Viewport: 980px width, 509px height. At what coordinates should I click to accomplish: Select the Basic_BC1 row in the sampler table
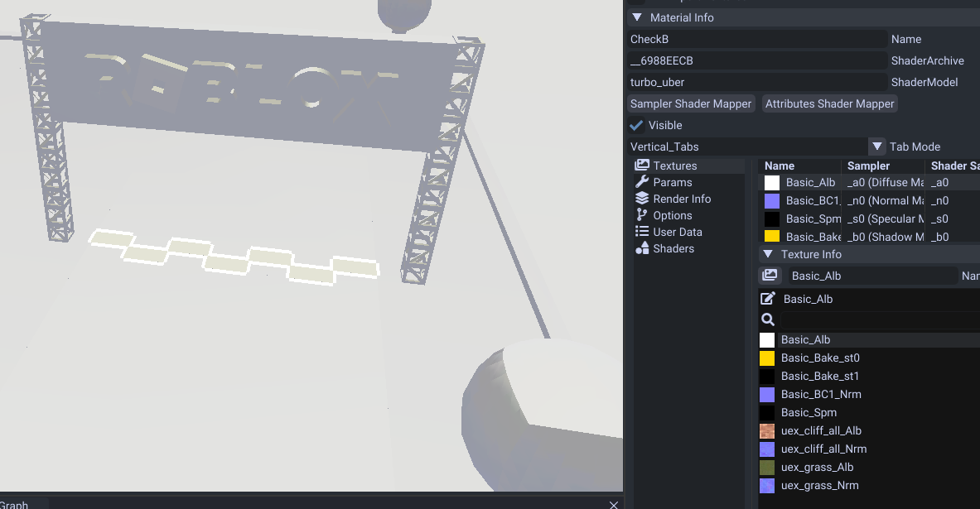(x=869, y=200)
